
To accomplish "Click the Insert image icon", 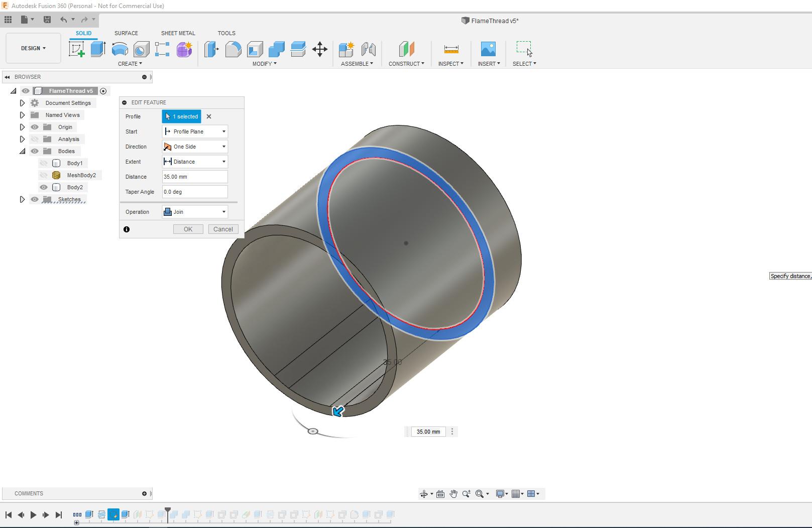I will point(488,49).
